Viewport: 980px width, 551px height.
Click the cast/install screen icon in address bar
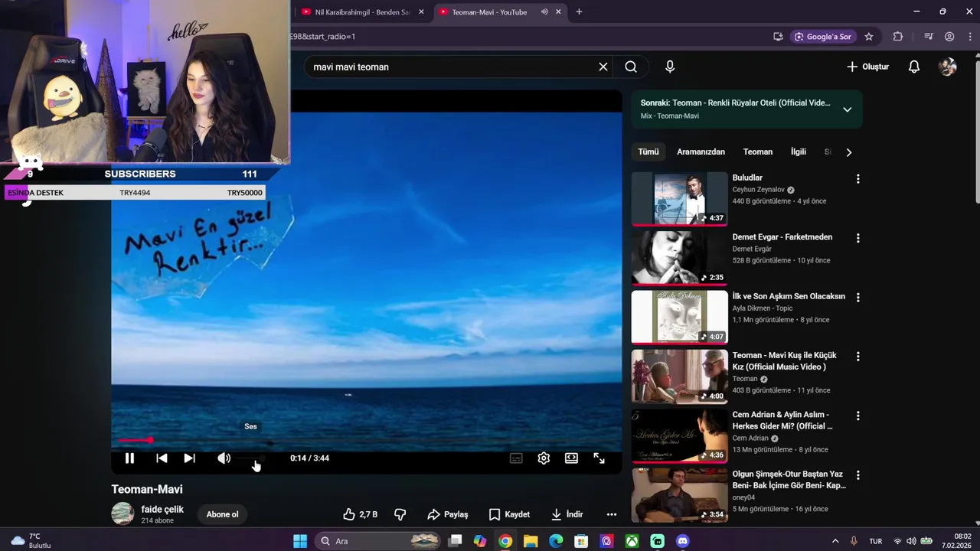[778, 36]
